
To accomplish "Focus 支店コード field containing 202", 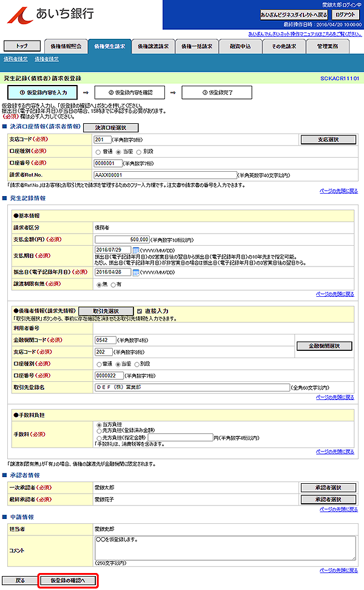I will pyautogui.click(x=104, y=352).
